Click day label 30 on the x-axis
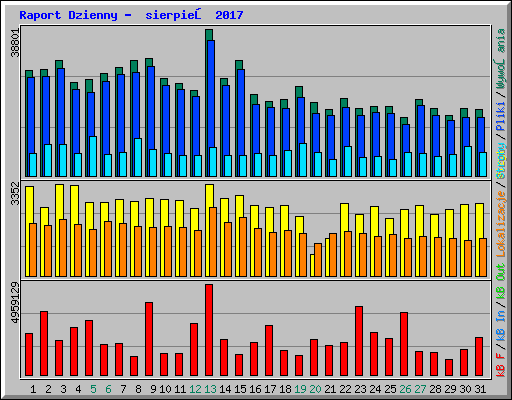 (x=465, y=389)
